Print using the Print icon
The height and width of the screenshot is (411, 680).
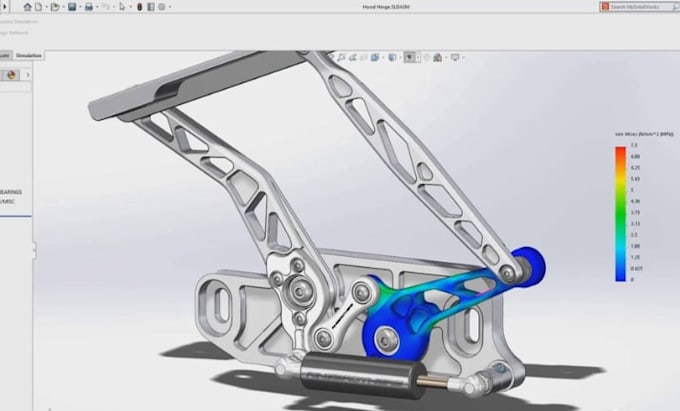coord(88,7)
